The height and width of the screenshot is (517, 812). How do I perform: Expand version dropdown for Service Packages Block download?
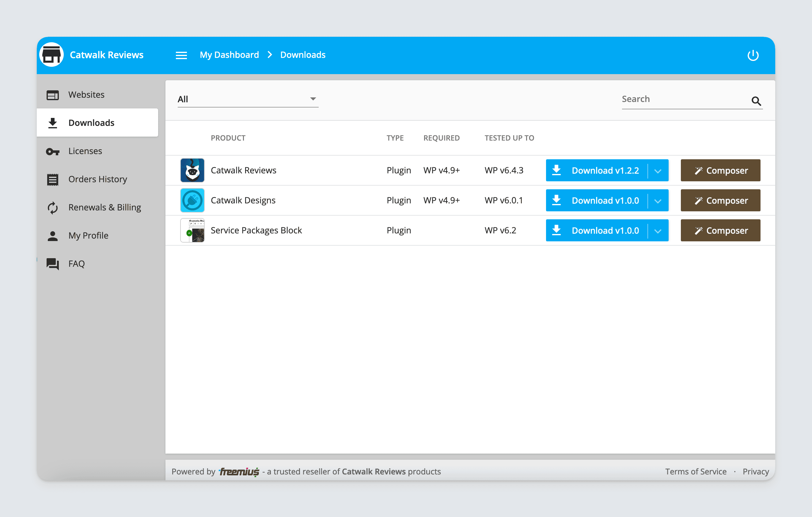pos(658,231)
